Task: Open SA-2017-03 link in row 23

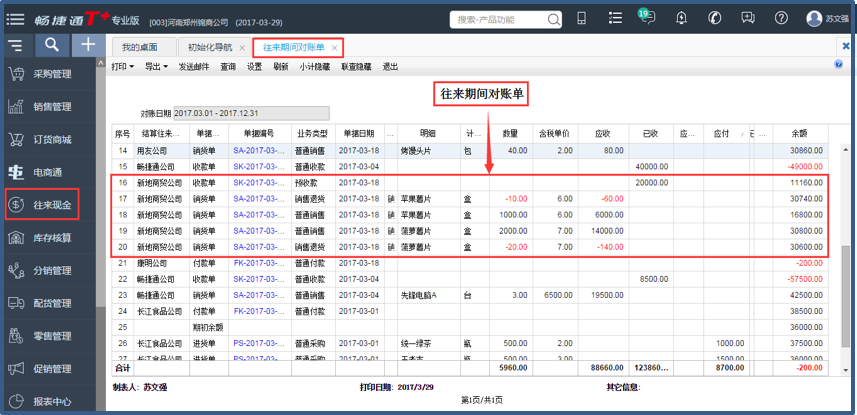Action: click(259, 295)
